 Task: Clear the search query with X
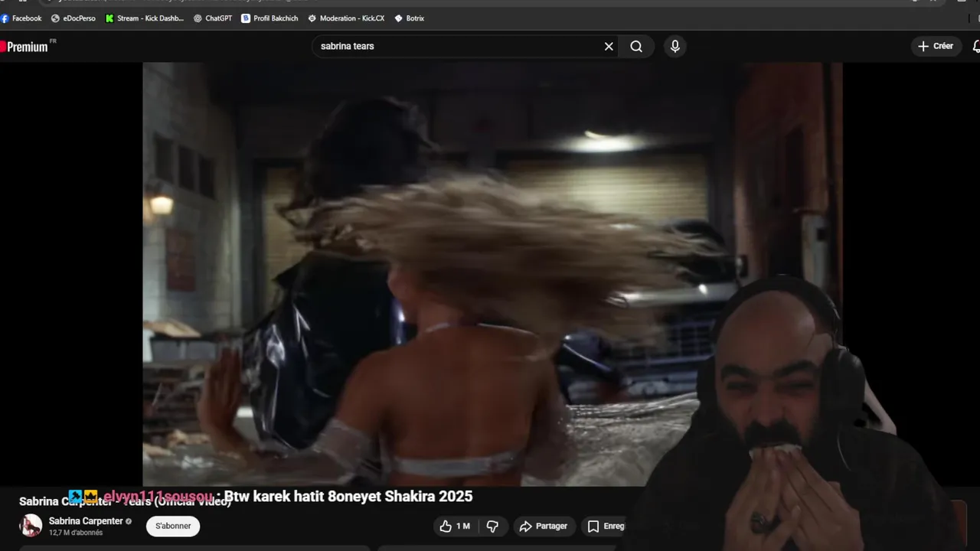pos(609,47)
